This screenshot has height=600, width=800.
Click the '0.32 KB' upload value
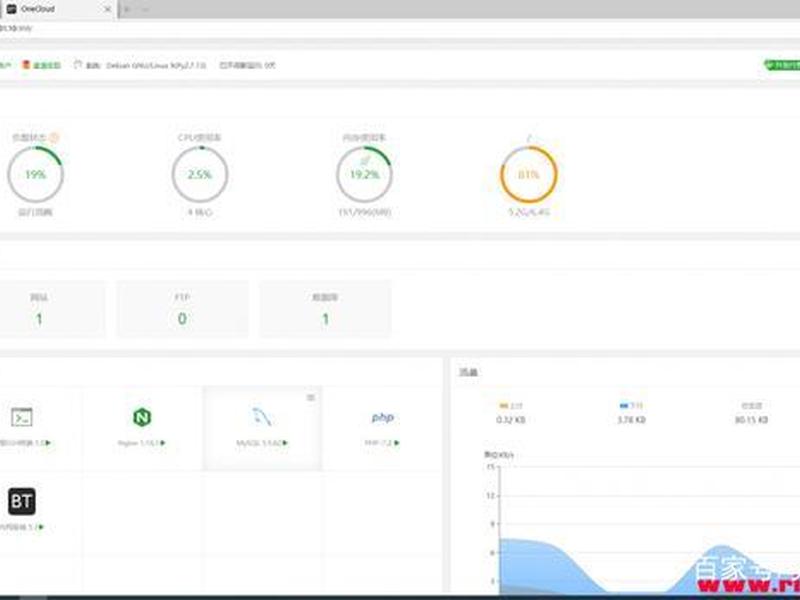tap(511, 420)
